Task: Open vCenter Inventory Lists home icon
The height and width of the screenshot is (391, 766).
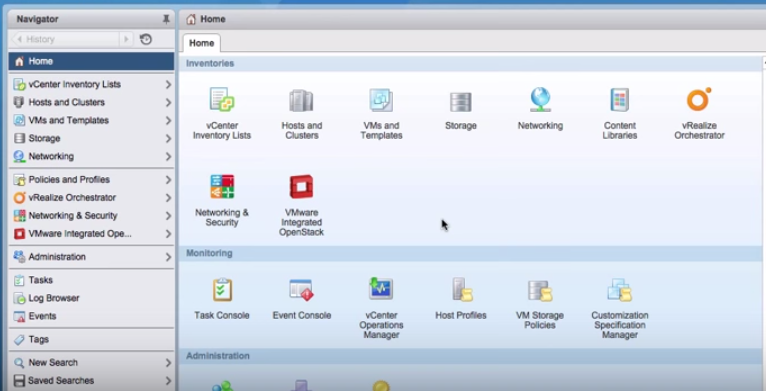Action: [x=222, y=100]
